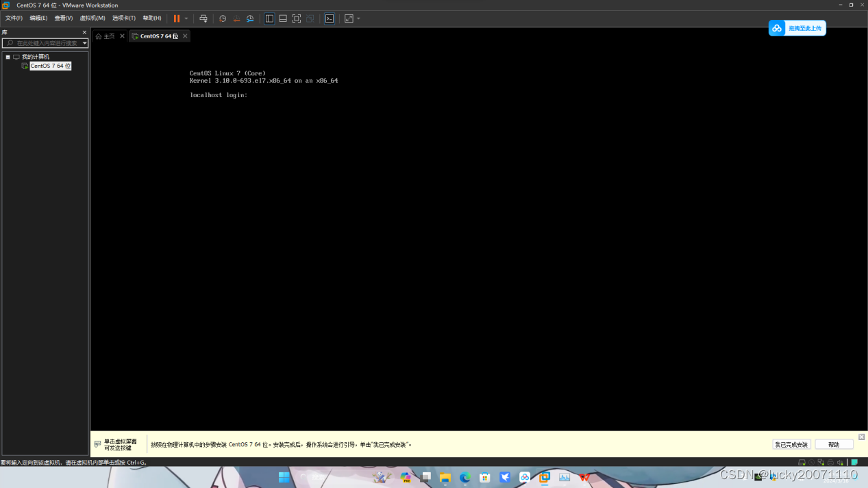Open the snapshot manager icon
This screenshot has height=488, width=868.
click(x=250, y=18)
